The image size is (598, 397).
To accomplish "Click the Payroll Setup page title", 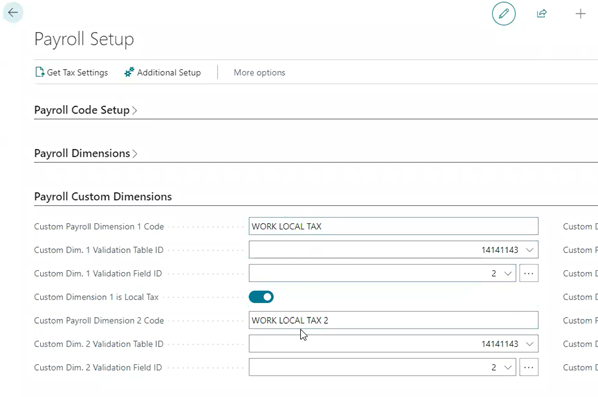I will point(84,39).
